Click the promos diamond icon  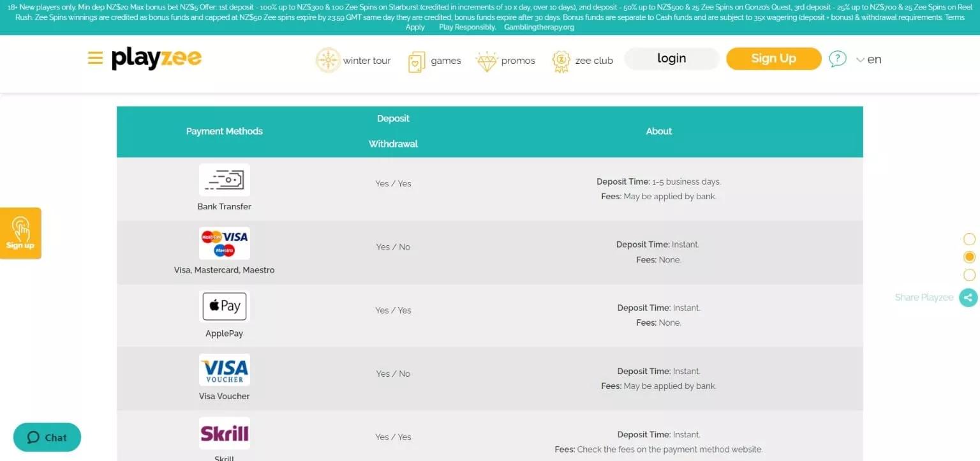486,61
